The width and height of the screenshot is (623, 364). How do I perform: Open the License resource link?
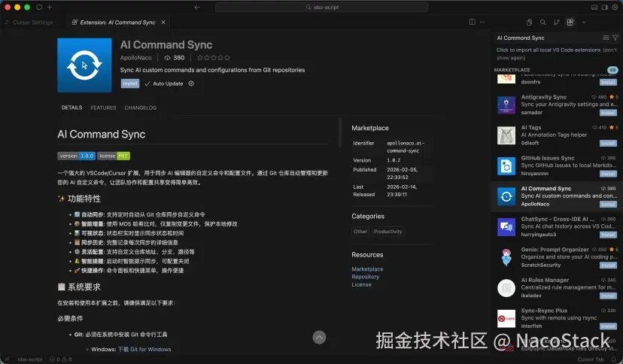(362, 284)
